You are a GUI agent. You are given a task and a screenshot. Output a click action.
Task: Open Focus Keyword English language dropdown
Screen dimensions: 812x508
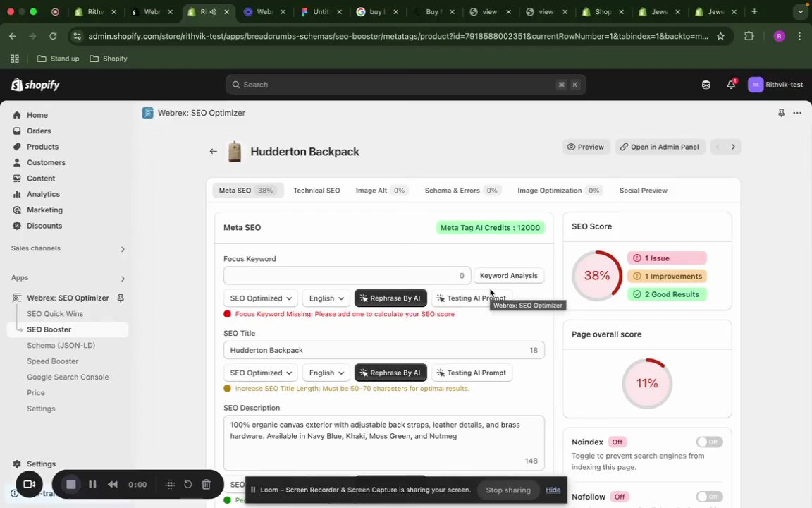tap(326, 298)
